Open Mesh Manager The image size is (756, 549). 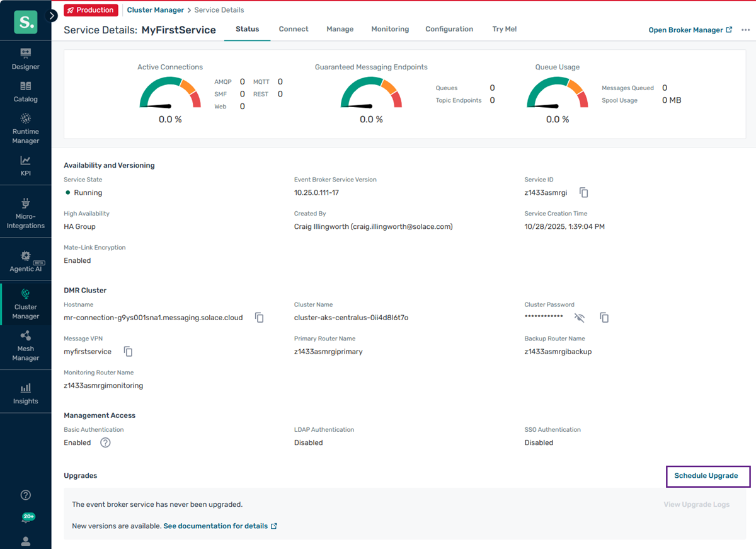[25, 345]
